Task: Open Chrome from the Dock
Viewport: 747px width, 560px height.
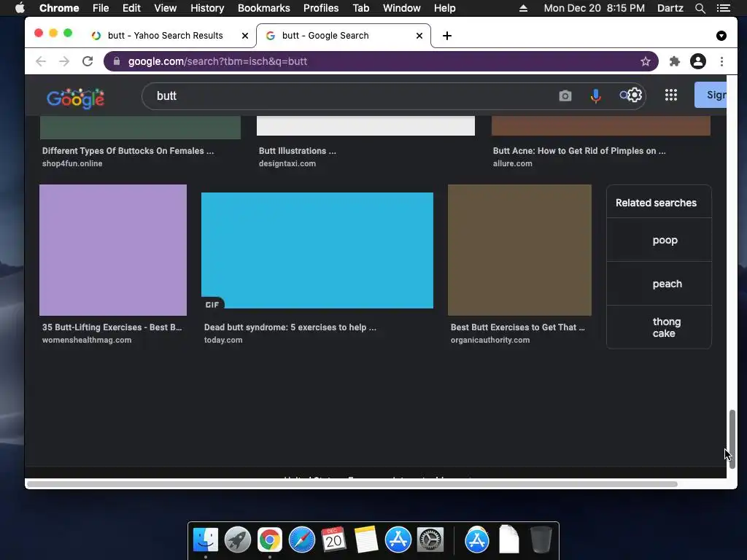Action: (270, 540)
